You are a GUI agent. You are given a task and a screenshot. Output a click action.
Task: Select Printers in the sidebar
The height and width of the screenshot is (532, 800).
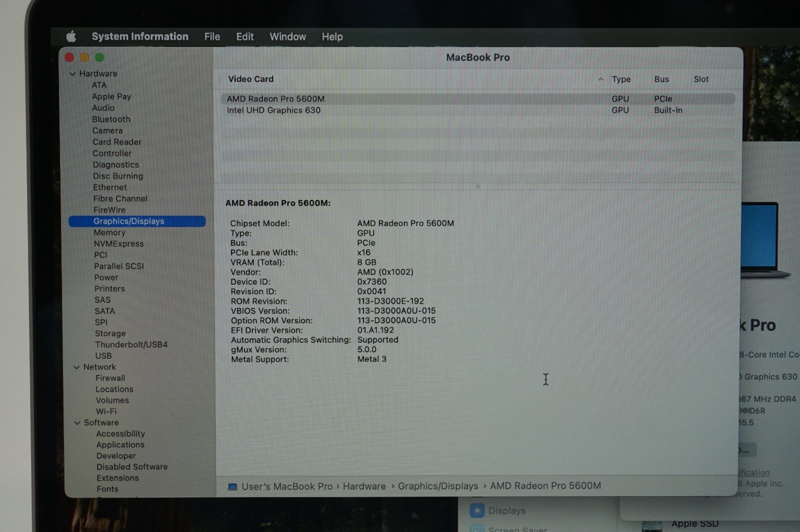coord(109,289)
